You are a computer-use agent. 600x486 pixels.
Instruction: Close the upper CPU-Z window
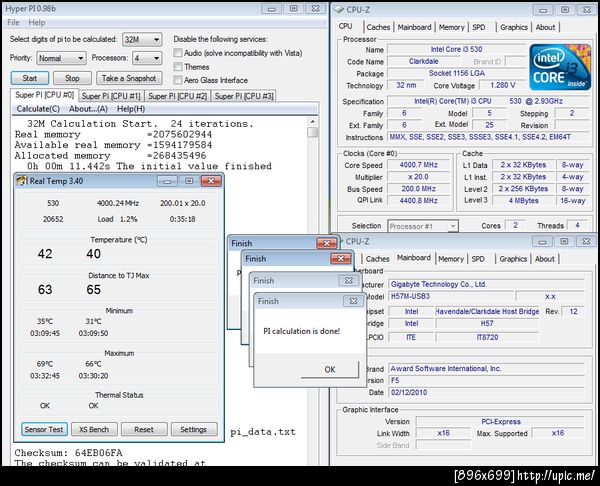pyautogui.click(x=586, y=10)
